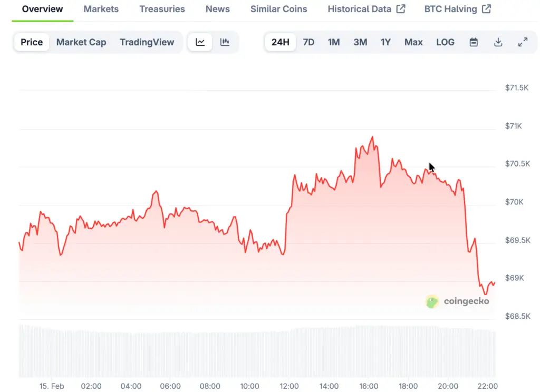The height and width of the screenshot is (392, 540).
Task: Open external link icon beside BTC Halving
Action: tap(486, 9)
